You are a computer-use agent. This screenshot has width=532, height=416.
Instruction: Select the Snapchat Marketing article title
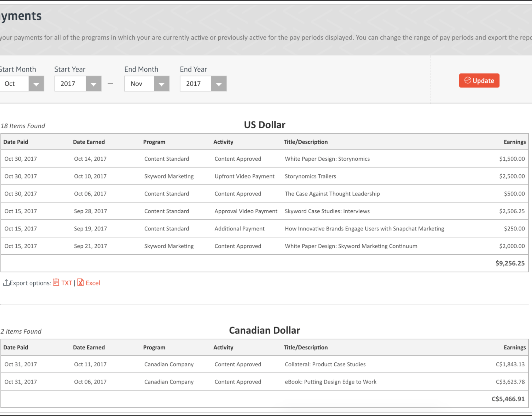pyautogui.click(x=364, y=229)
